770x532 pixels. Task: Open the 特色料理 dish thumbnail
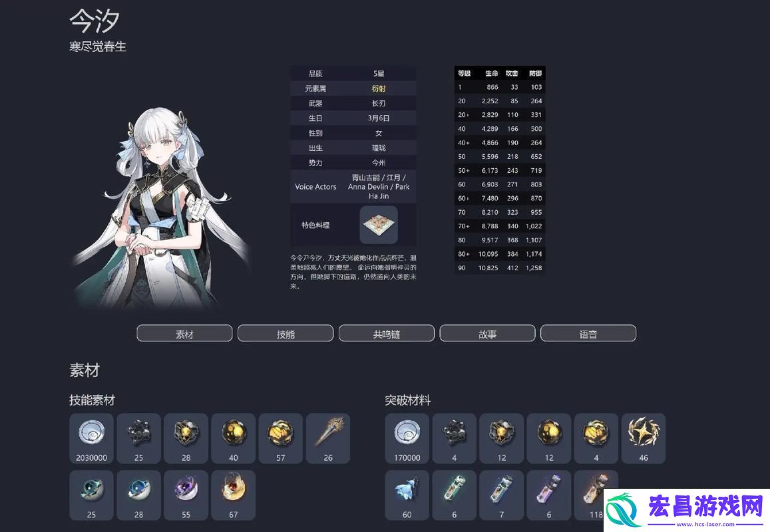coord(379,225)
